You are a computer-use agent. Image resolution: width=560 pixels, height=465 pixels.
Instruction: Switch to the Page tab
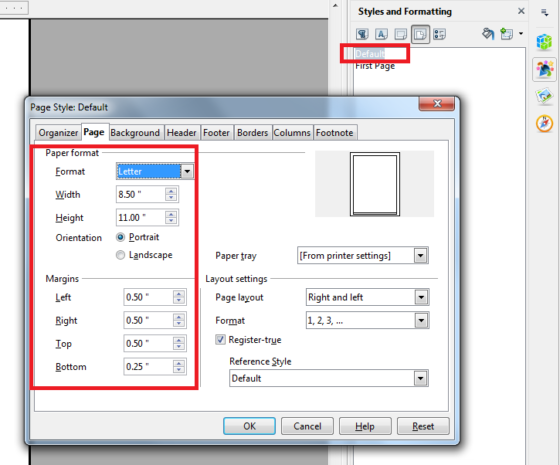pos(94,132)
